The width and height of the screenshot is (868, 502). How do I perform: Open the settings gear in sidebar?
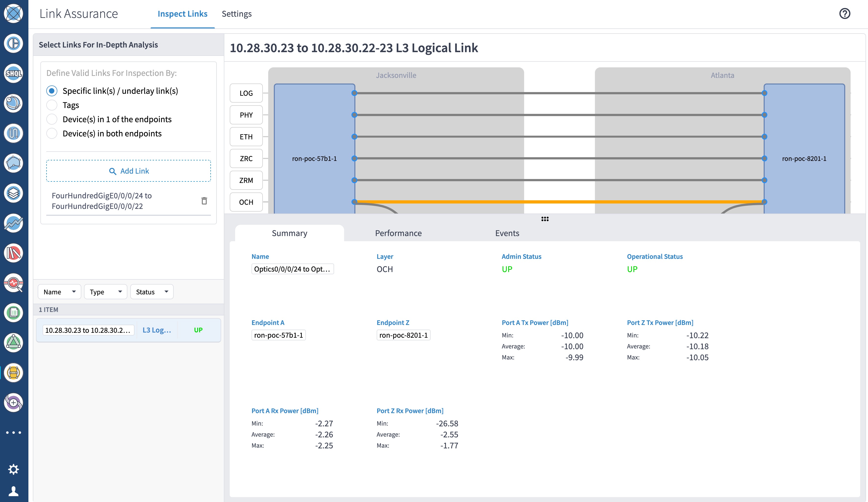tap(13, 469)
